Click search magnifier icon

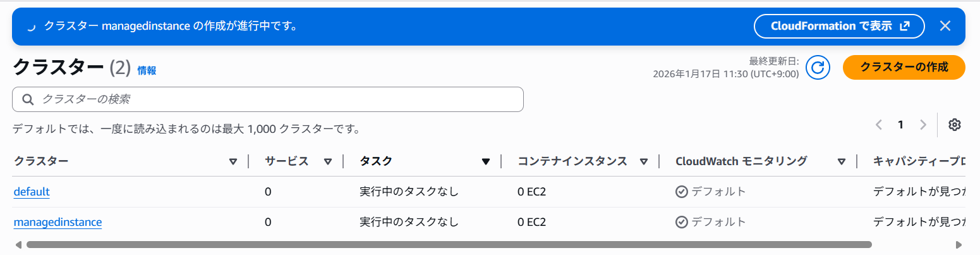click(x=28, y=99)
